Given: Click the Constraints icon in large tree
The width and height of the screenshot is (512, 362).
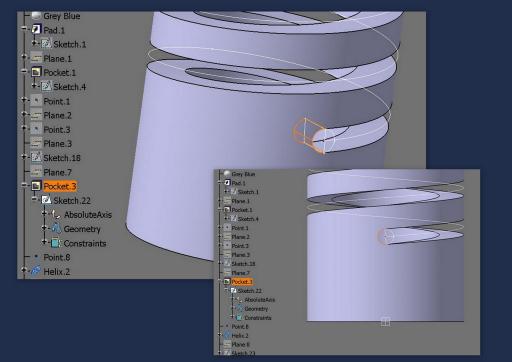Looking at the screenshot, I should (56, 243).
